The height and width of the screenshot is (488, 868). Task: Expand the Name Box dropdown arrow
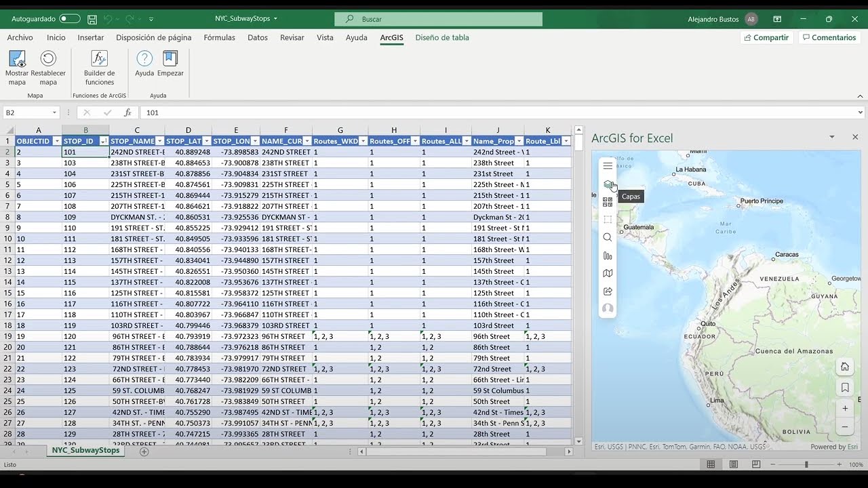[x=54, y=113]
